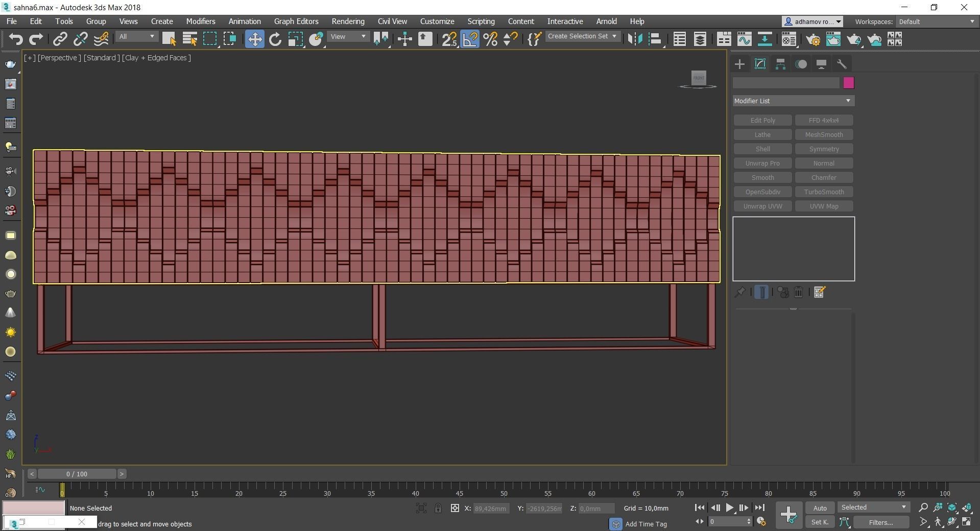Click the Add Time Tag area
980x531 pixels.
click(646, 524)
